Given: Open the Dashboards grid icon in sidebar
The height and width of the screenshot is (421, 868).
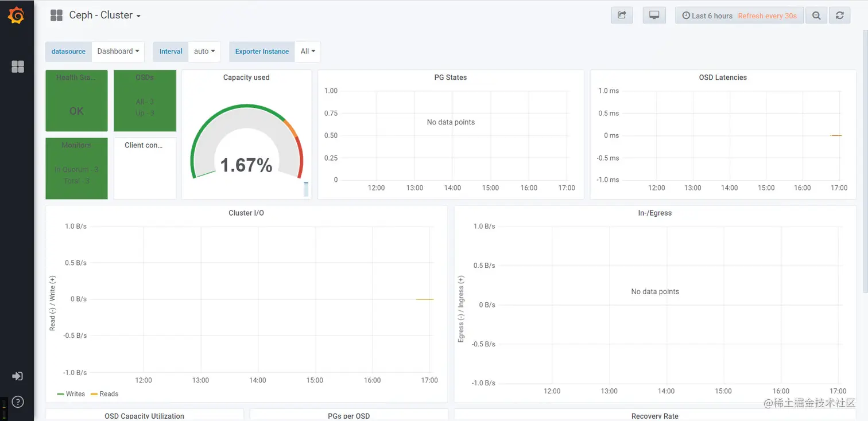Looking at the screenshot, I should point(18,67).
